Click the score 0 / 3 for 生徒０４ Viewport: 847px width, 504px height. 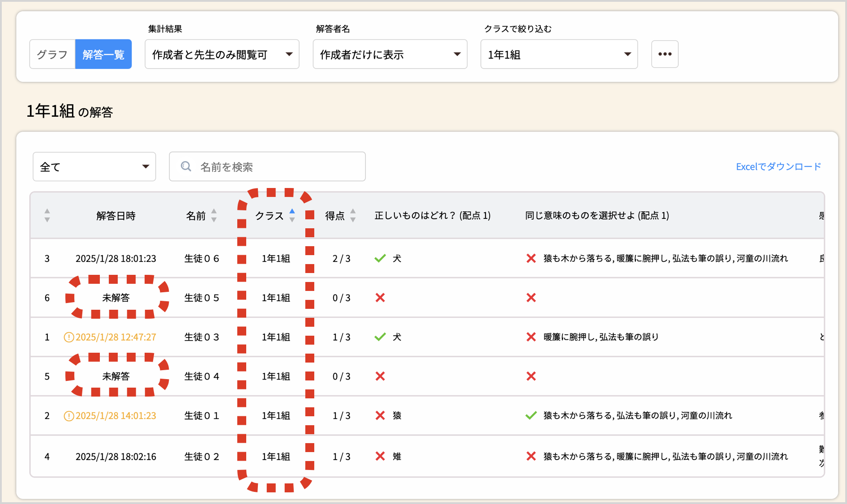tap(342, 376)
